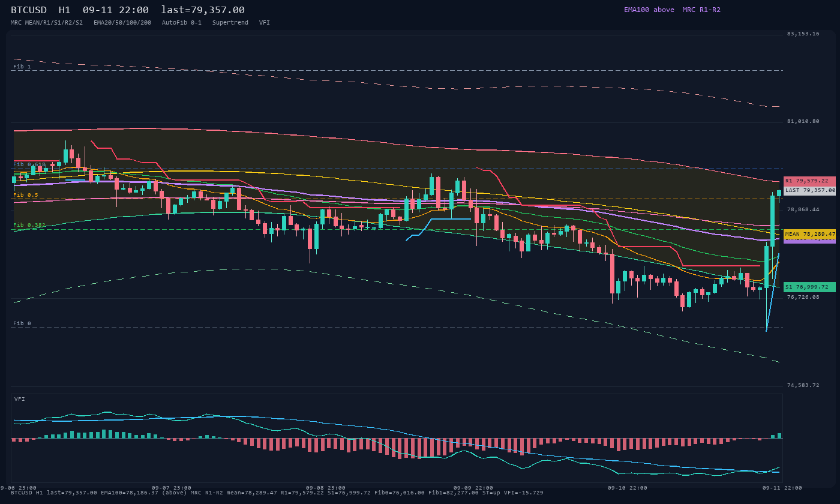Click the S1 76,999.72 price tag
Viewport: 840px width, 504px height.
[x=809, y=287]
